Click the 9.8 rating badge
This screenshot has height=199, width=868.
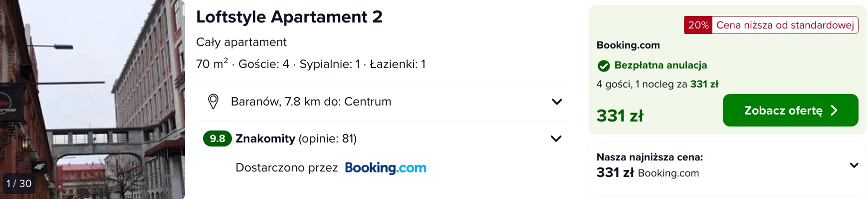point(217,138)
